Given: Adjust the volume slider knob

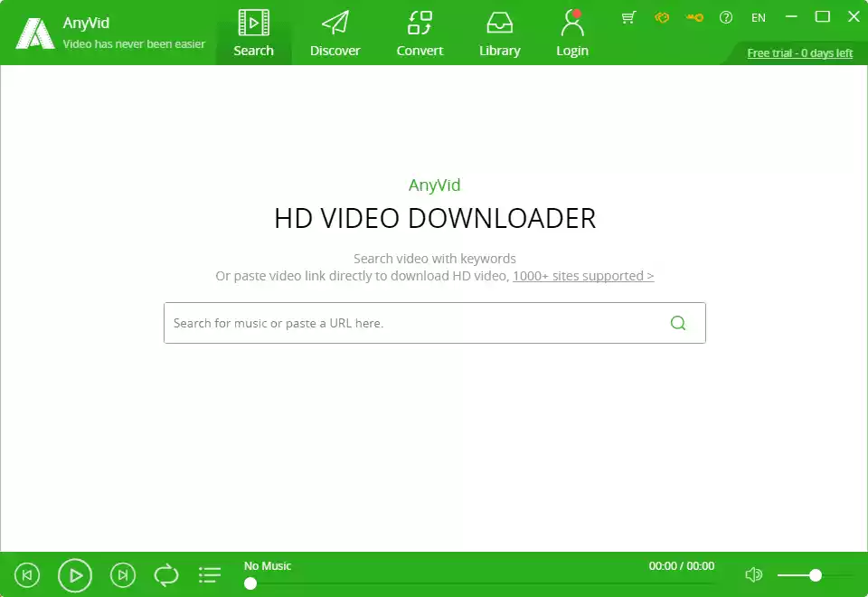Looking at the screenshot, I should click(x=815, y=575).
